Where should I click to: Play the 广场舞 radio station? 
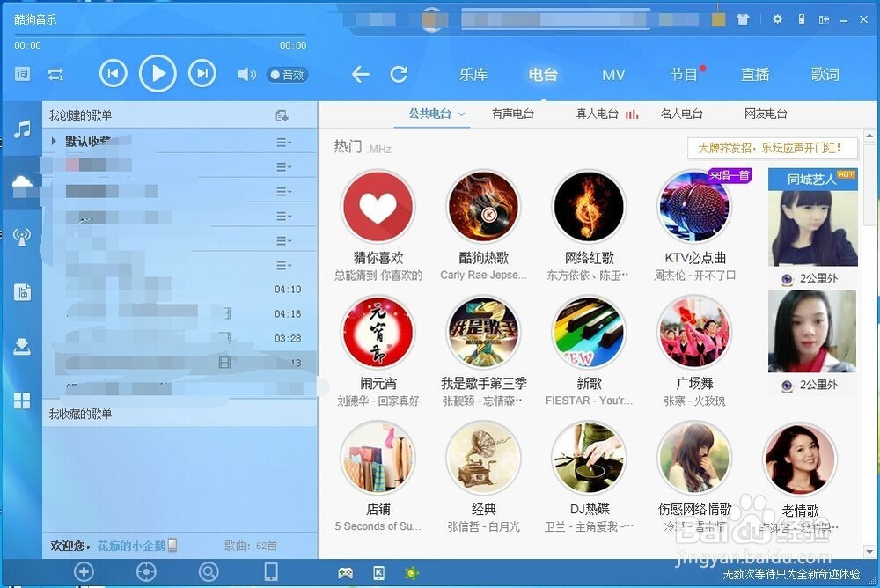(x=694, y=333)
